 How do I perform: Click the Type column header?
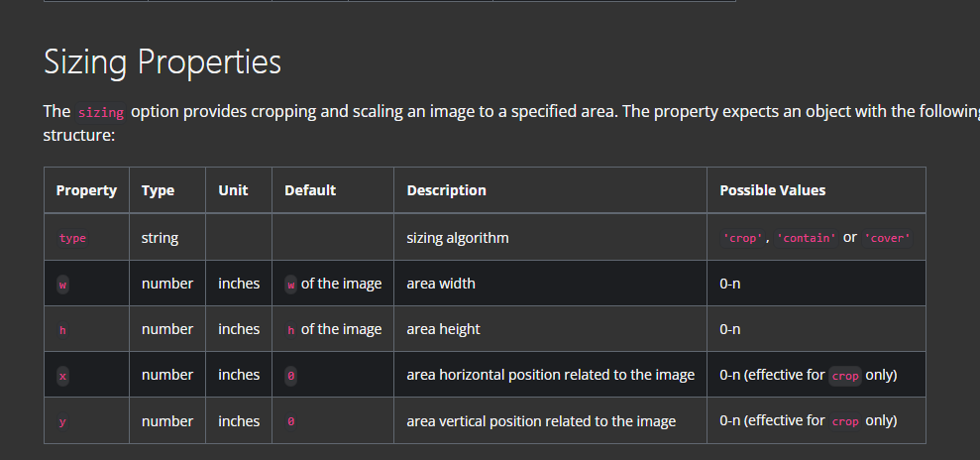tap(158, 190)
